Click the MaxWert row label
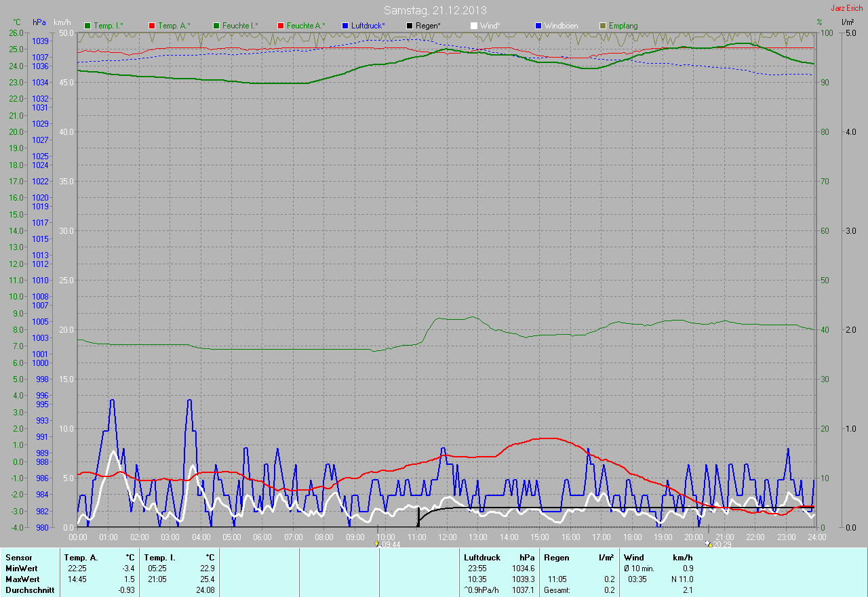Image resolution: width=868 pixels, height=597 pixels. pyautogui.click(x=23, y=579)
